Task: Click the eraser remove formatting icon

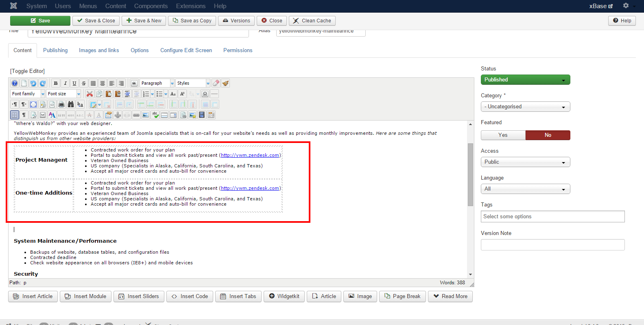Action: tap(216, 83)
